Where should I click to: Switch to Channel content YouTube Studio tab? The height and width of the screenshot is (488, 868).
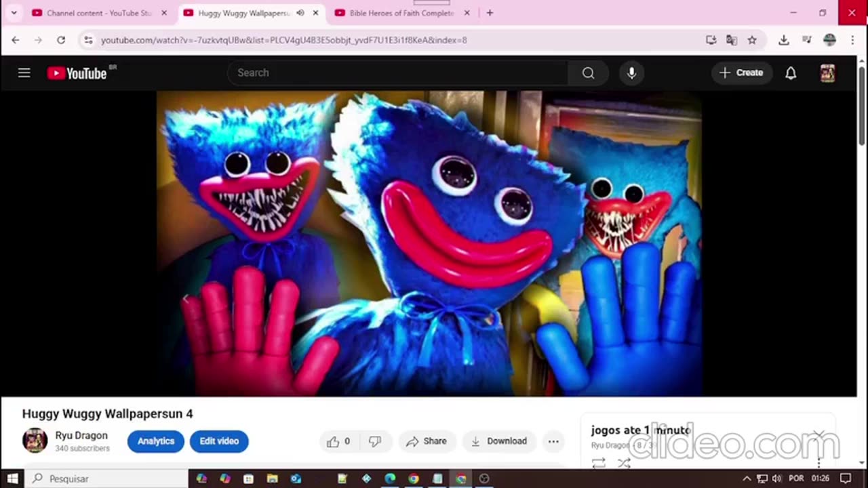tap(98, 13)
